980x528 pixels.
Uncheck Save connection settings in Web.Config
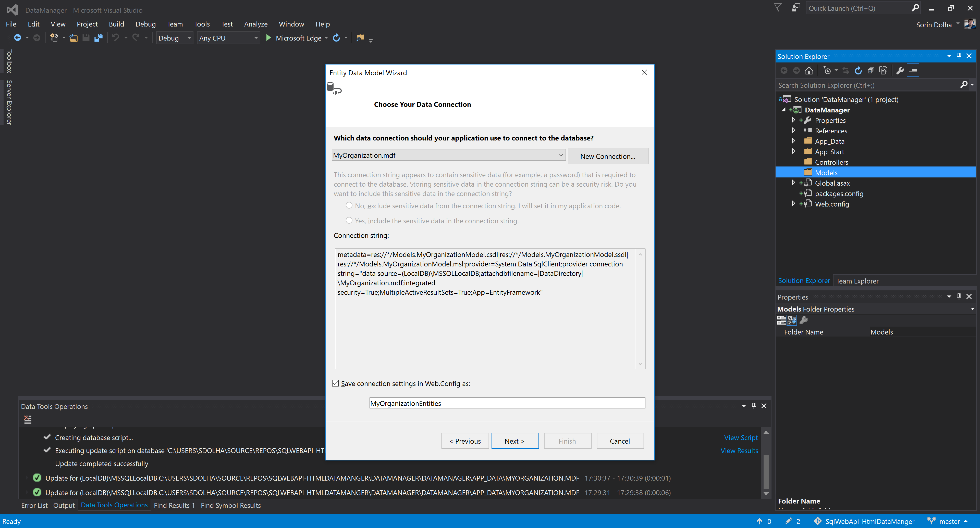pos(335,383)
